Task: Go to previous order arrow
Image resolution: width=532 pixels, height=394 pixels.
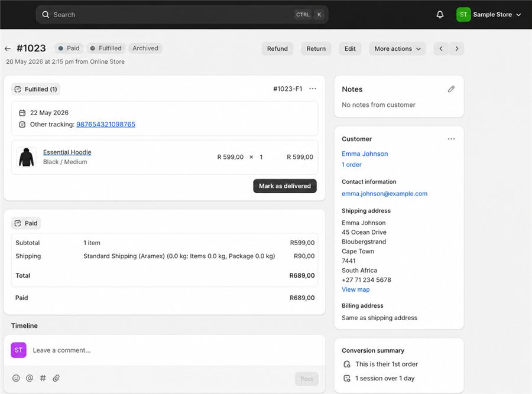Action: coord(441,48)
